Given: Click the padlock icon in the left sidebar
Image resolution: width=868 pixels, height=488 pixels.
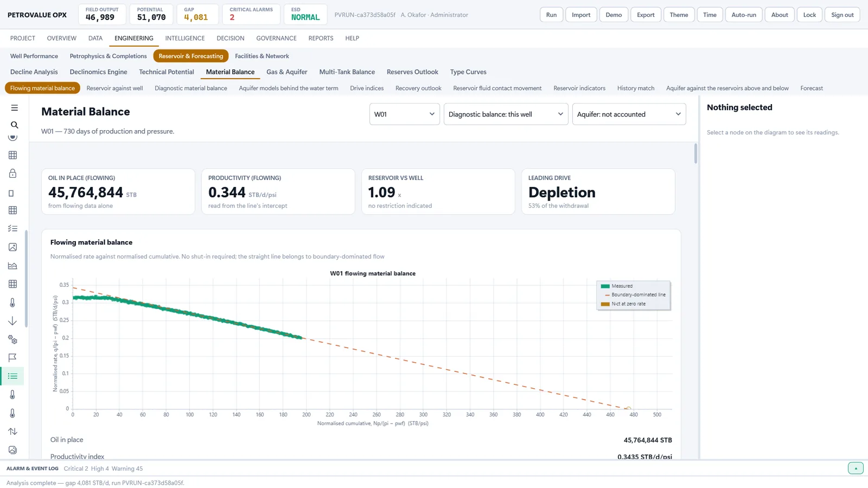Looking at the screenshot, I should tap(12, 174).
